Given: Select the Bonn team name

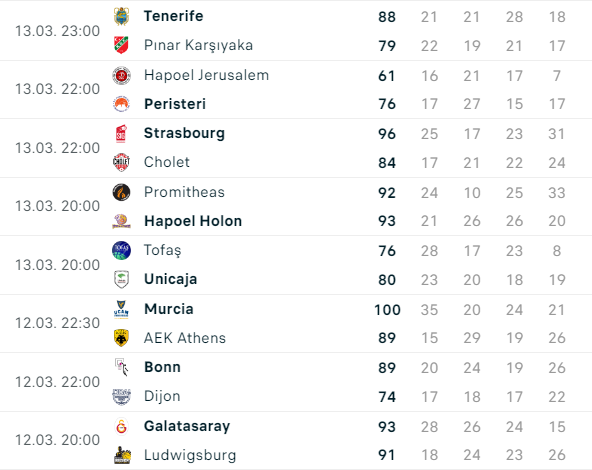Looking at the screenshot, I should point(162,367).
